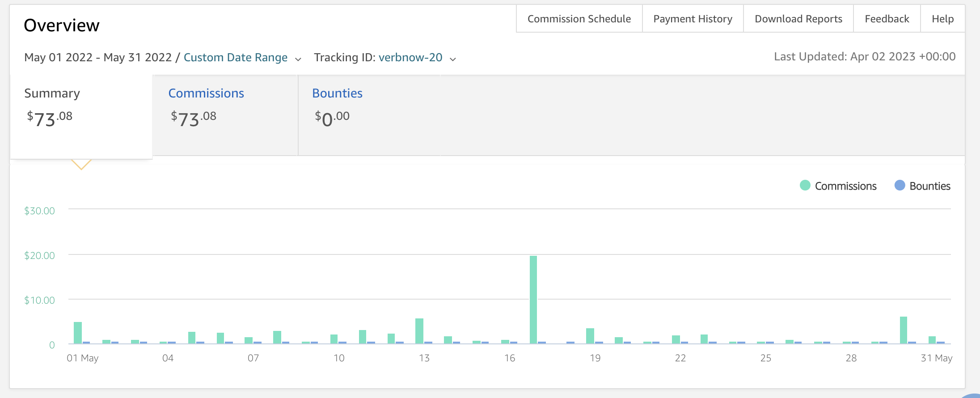
Task: Toggle Commissions series via green legend dot
Action: pyautogui.click(x=805, y=186)
